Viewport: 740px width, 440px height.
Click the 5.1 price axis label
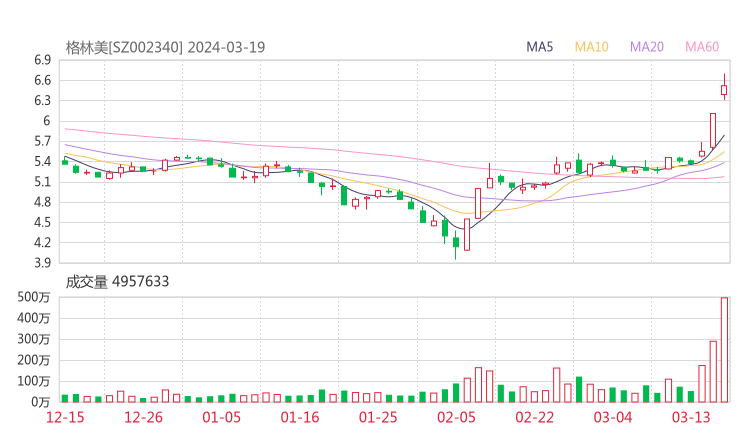pos(42,182)
